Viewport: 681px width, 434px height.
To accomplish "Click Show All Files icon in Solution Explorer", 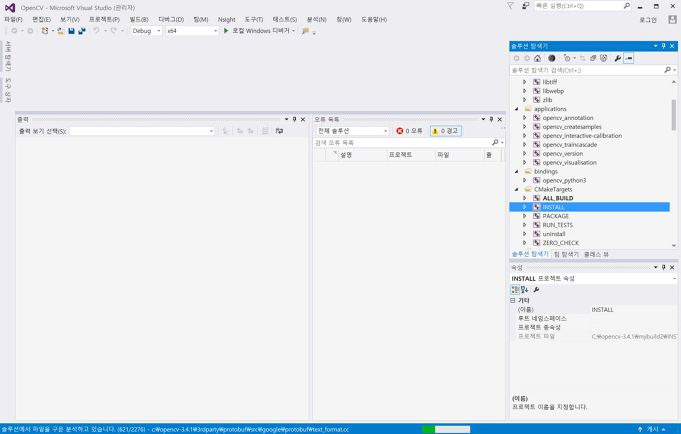I will [x=604, y=58].
